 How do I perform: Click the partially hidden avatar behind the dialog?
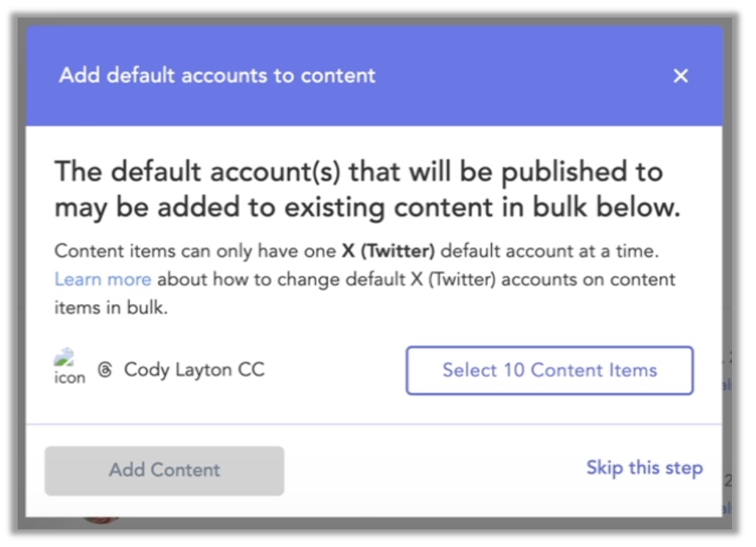tap(101, 520)
